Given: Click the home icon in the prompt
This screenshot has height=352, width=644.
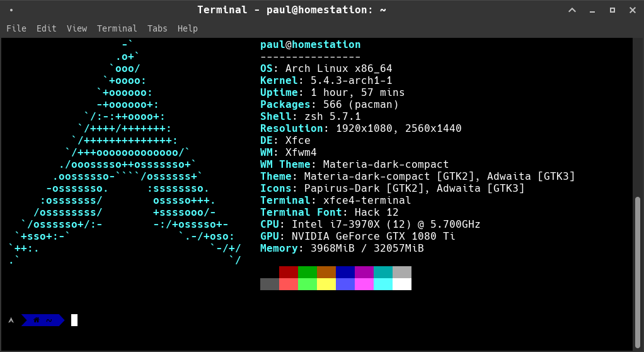Looking at the screenshot, I should (37, 320).
